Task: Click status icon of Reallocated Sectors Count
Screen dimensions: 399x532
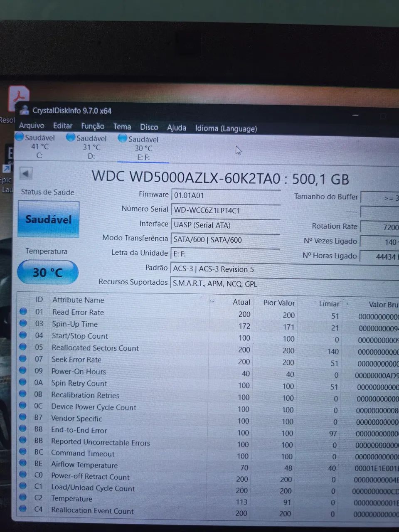Action: [23, 347]
